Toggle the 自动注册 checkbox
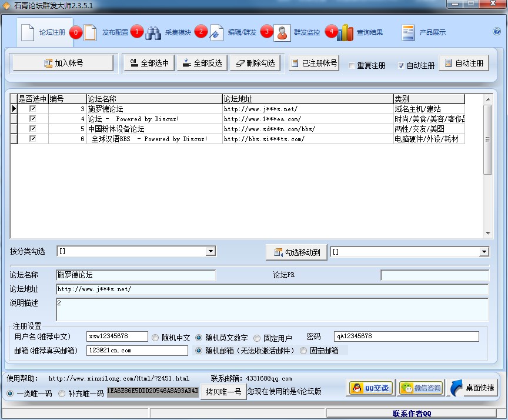 [x=402, y=65]
